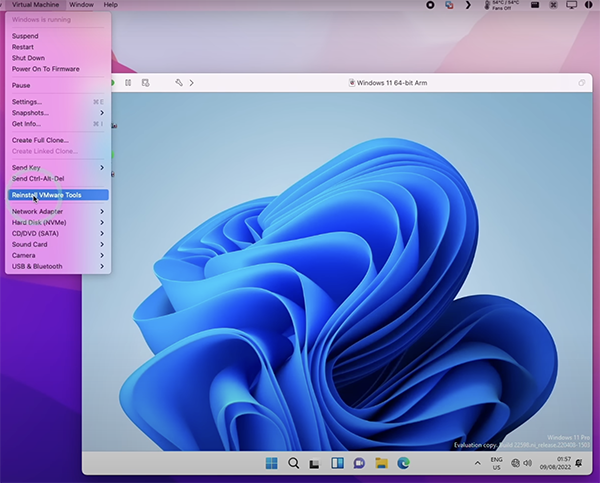Launch Teams Chat from the taskbar
Screen dimensions: 600x483
(x=359, y=463)
